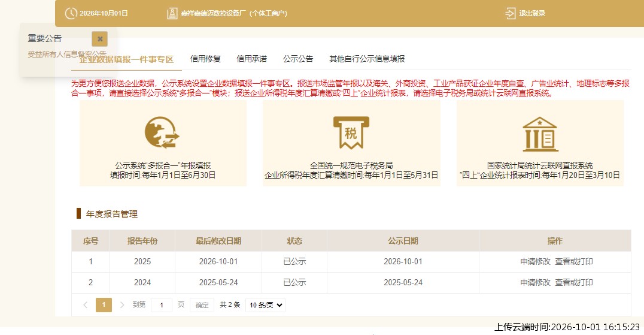Click the 报告年份 column header
Image resolution: width=644 pixels, height=335 pixels.
[142, 241]
